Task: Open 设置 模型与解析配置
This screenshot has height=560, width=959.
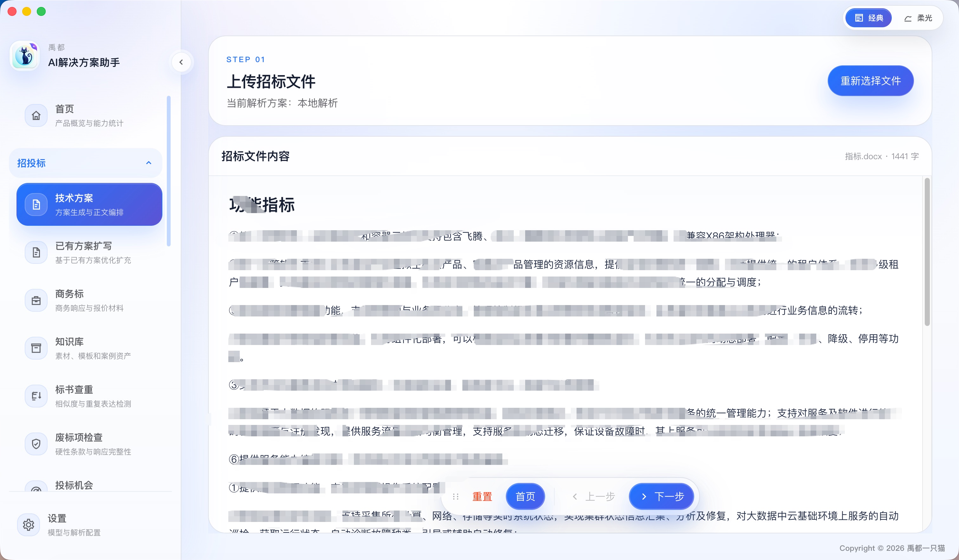Action: point(89,525)
